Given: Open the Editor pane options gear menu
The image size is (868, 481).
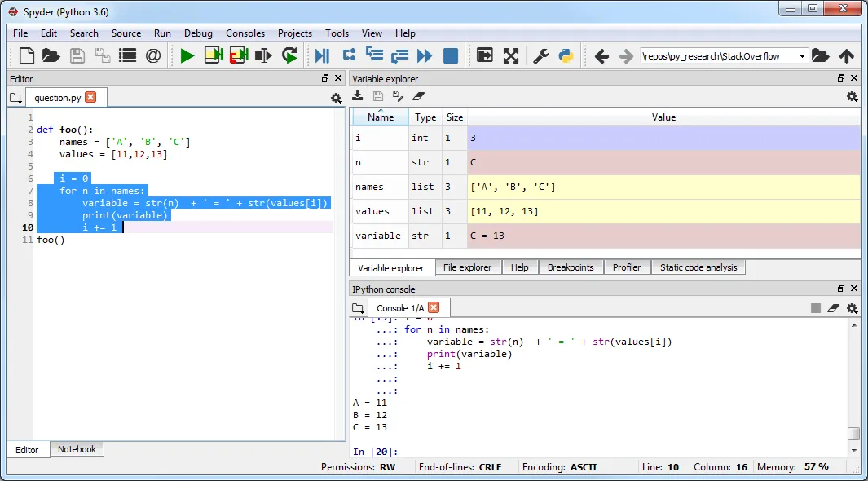Looking at the screenshot, I should (x=336, y=98).
